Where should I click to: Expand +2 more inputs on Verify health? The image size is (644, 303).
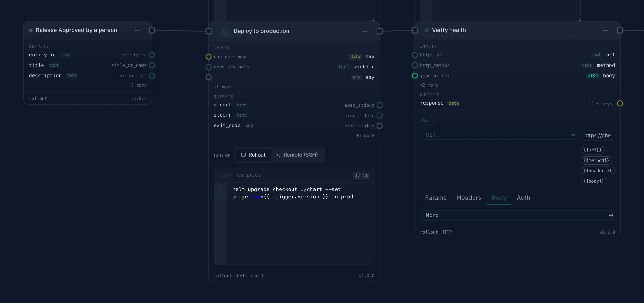point(429,85)
